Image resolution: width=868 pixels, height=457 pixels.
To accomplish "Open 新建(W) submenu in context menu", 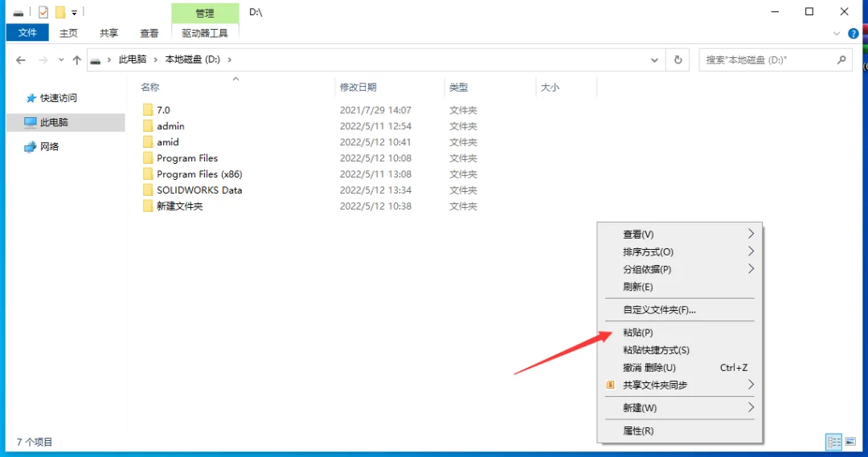I will pyautogui.click(x=680, y=408).
